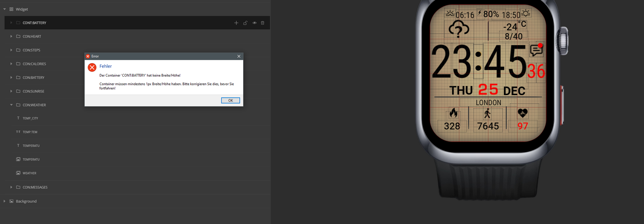Select the TEMP_CITY text layer

(30, 118)
